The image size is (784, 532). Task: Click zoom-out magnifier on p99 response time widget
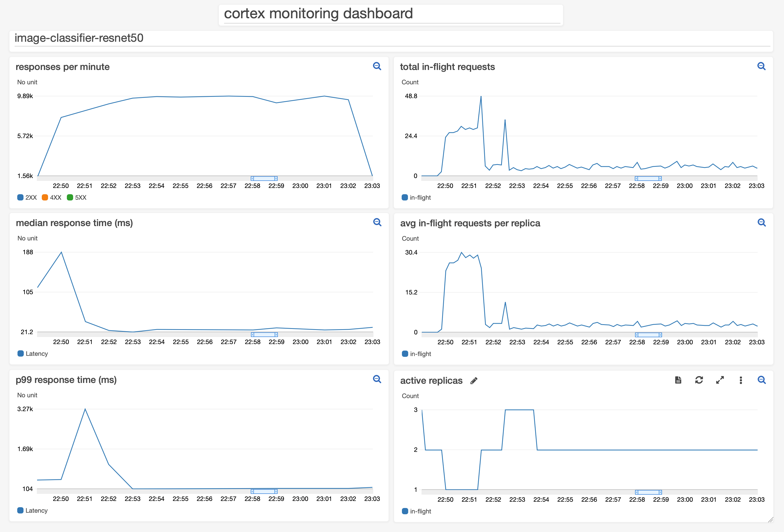pyautogui.click(x=377, y=379)
